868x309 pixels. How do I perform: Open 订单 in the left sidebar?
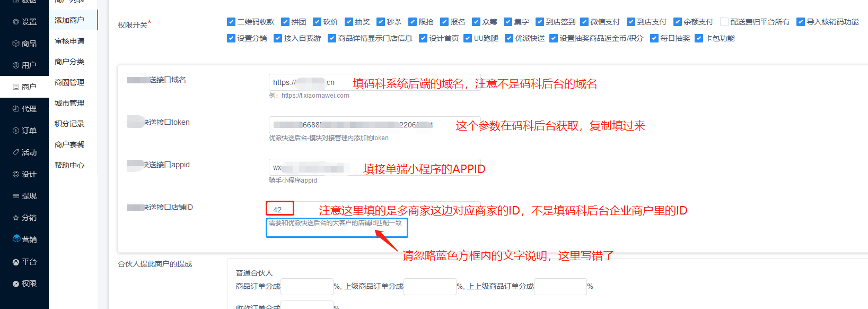[24, 131]
